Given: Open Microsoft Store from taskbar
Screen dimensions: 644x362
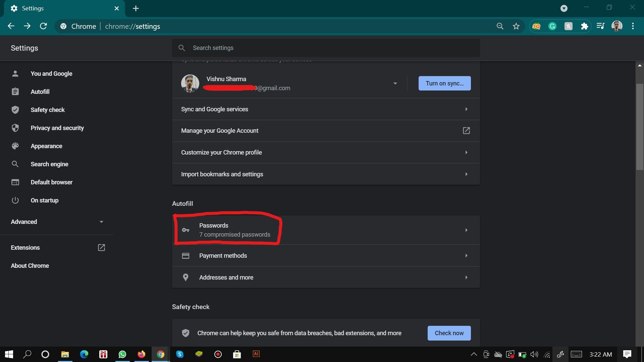Looking at the screenshot, I should click(237, 354).
